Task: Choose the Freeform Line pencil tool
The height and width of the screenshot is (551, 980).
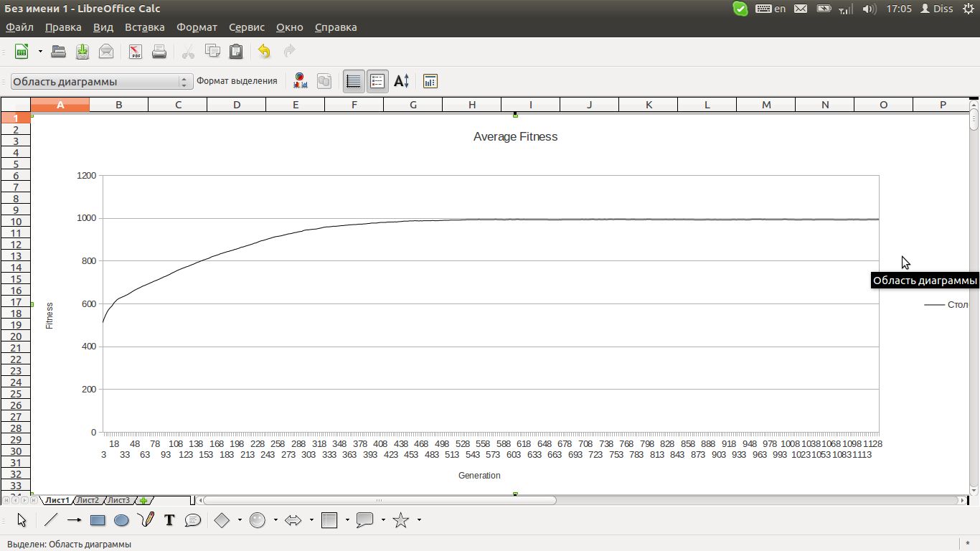Action: tap(146, 520)
